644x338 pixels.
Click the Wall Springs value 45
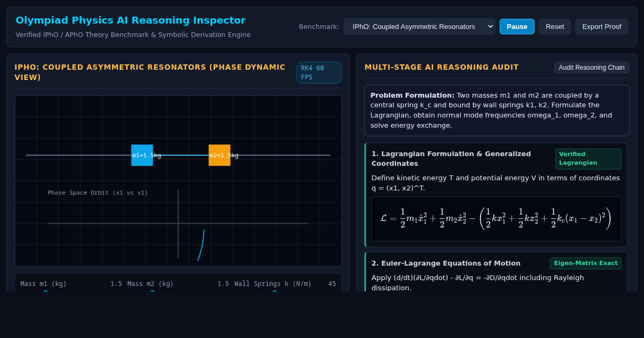(x=332, y=284)
